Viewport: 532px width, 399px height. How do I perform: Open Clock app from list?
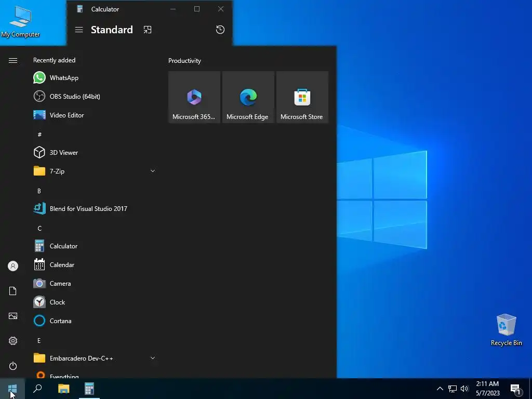95,302
